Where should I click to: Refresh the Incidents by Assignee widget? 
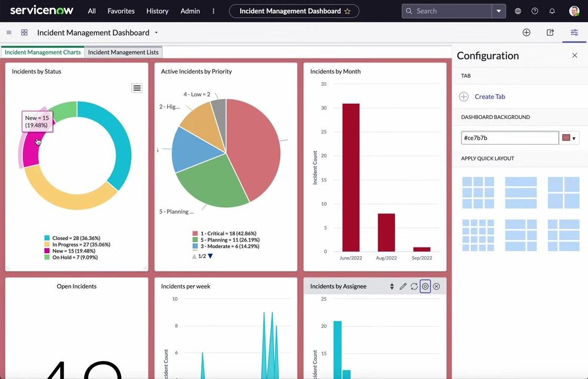click(x=414, y=286)
